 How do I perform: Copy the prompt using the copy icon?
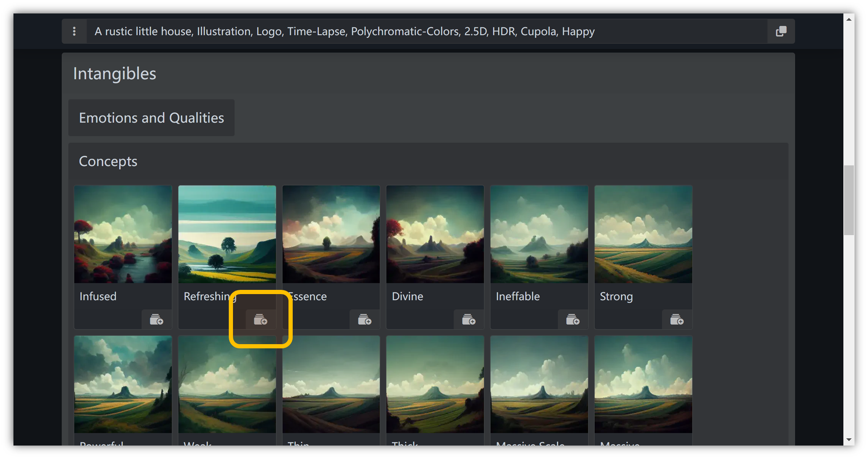point(781,32)
